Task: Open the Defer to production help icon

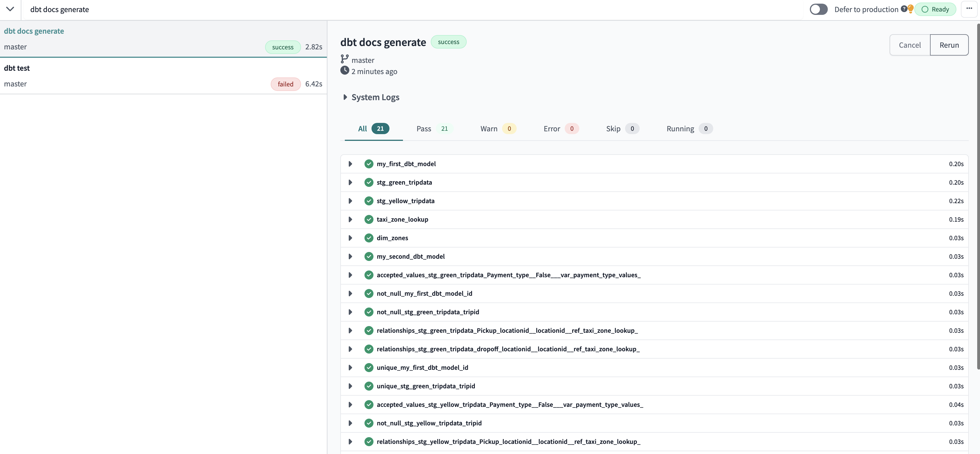Action: (x=904, y=9)
